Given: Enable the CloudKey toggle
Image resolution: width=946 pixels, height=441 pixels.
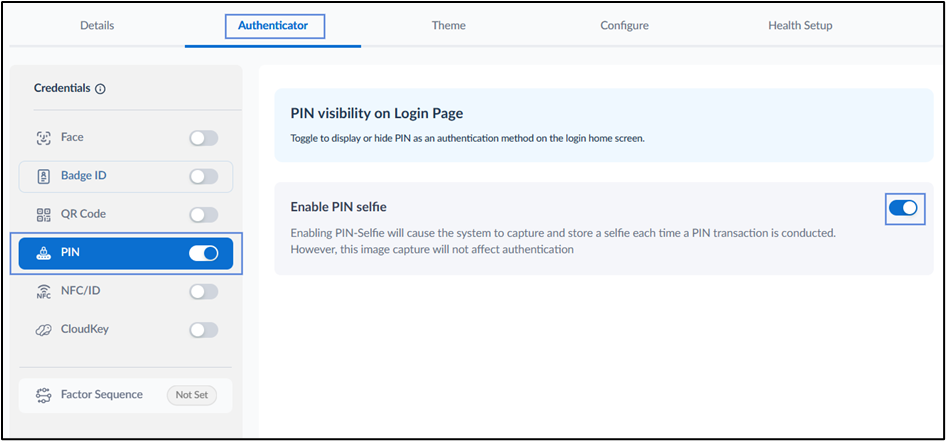Looking at the screenshot, I should [203, 330].
